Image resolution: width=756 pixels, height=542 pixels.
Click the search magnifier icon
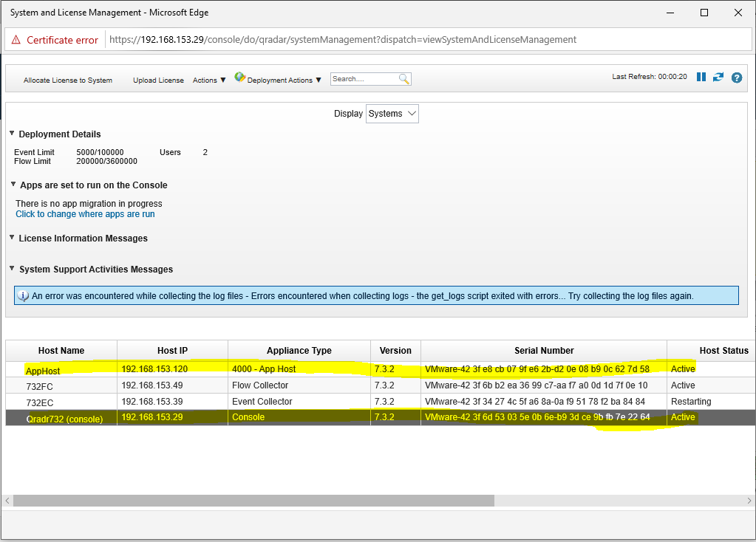pos(404,78)
